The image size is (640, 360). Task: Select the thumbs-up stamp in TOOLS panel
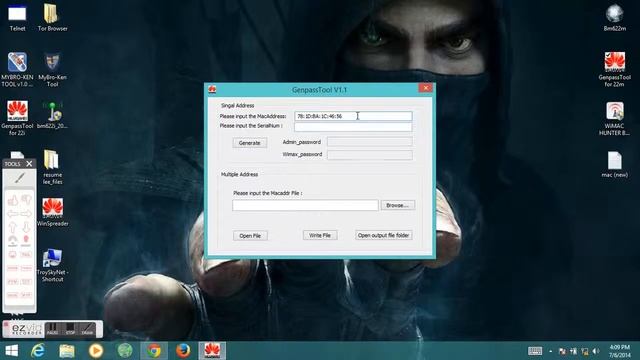coord(13,200)
